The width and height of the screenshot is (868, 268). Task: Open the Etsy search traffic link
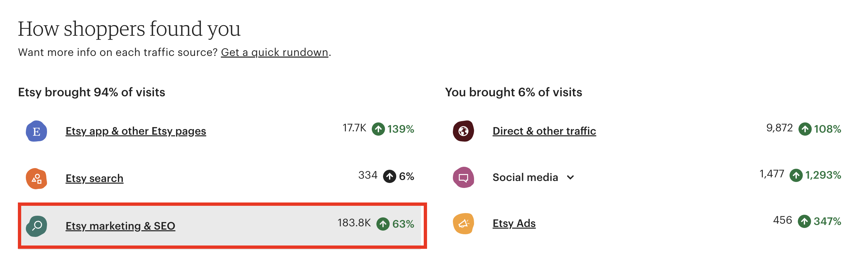[x=94, y=178]
